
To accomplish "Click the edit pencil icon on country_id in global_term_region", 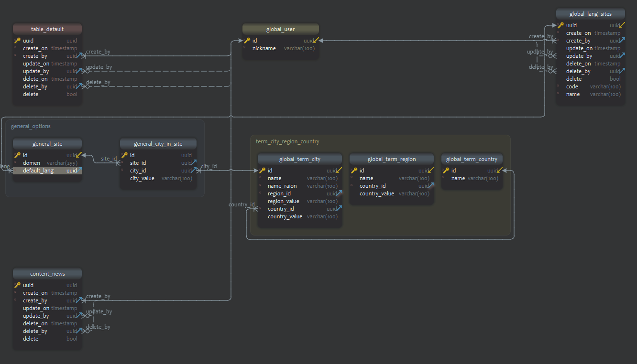I will 431,185.
